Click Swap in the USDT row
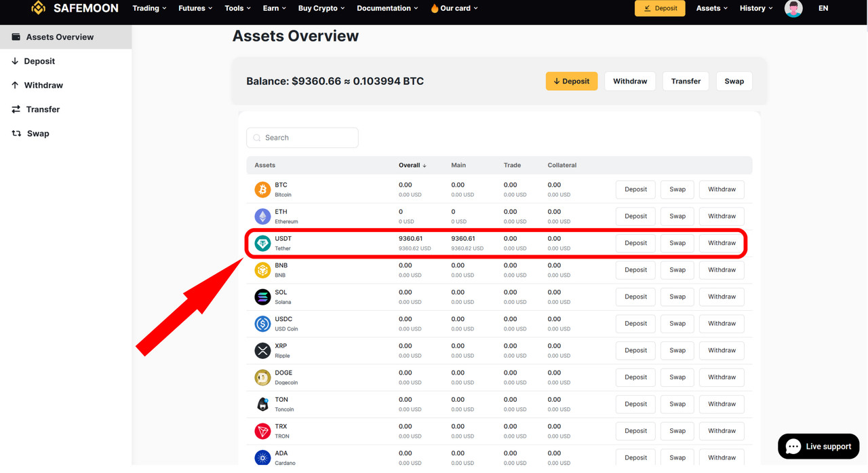 pyautogui.click(x=677, y=243)
